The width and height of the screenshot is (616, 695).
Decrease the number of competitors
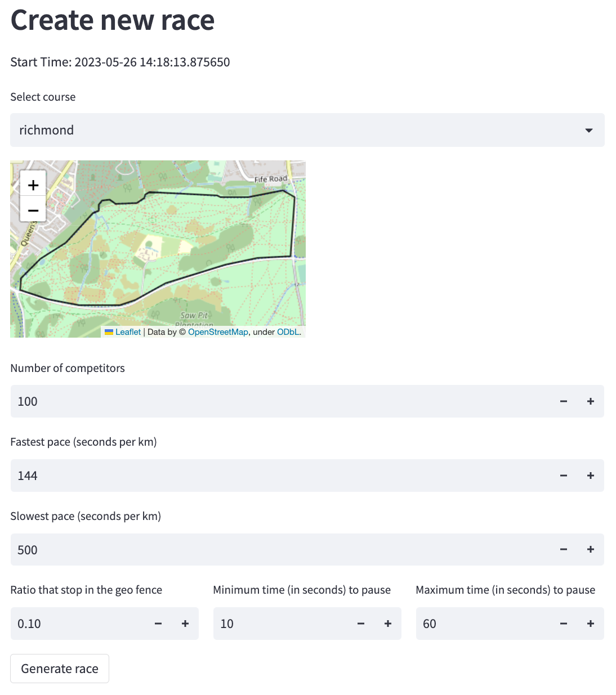pyautogui.click(x=564, y=401)
